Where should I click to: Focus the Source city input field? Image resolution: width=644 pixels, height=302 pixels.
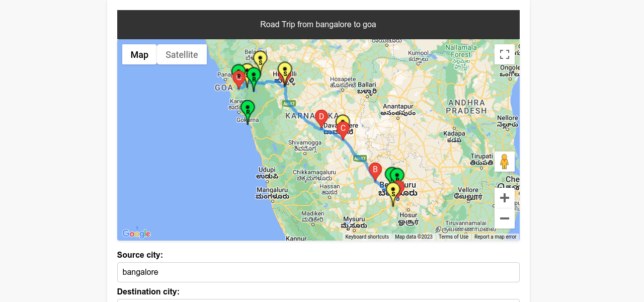pos(318,272)
